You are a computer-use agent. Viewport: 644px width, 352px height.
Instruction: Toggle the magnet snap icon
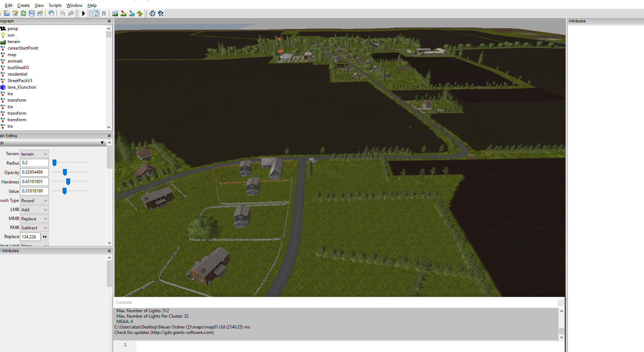click(104, 13)
